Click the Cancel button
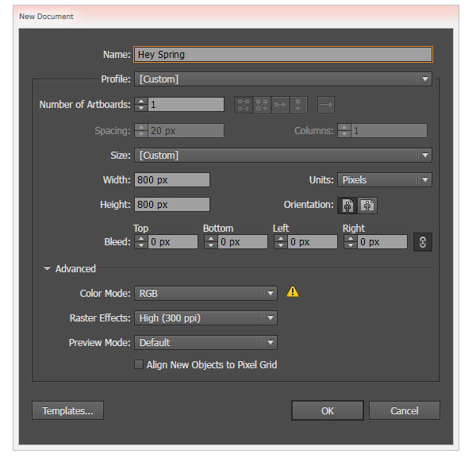This screenshot has width=476, height=458. coord(405,410)
